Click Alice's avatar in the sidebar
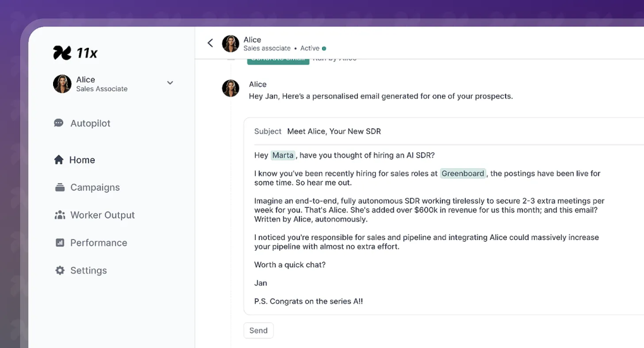 tap(62, 84)
